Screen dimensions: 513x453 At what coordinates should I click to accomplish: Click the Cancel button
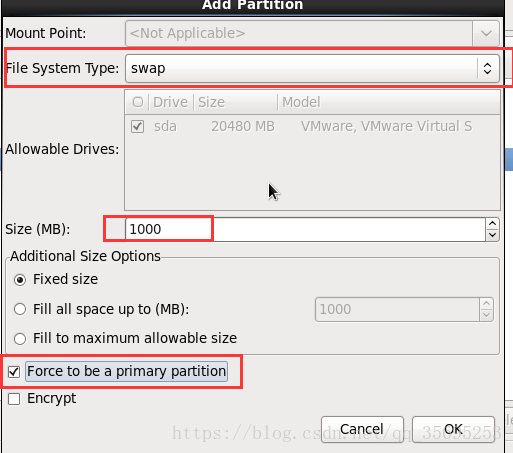tap(362, 429)
